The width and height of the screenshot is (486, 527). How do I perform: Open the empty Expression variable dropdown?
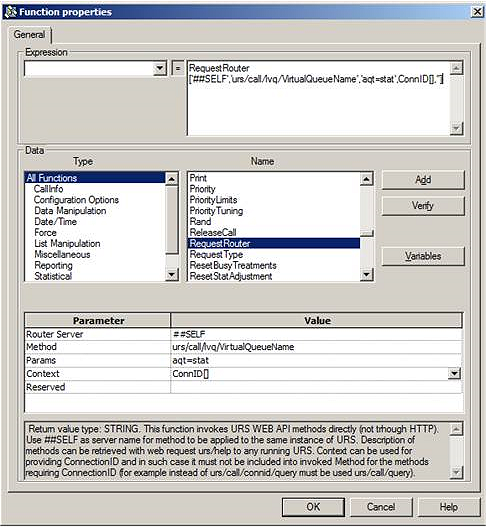160,69
